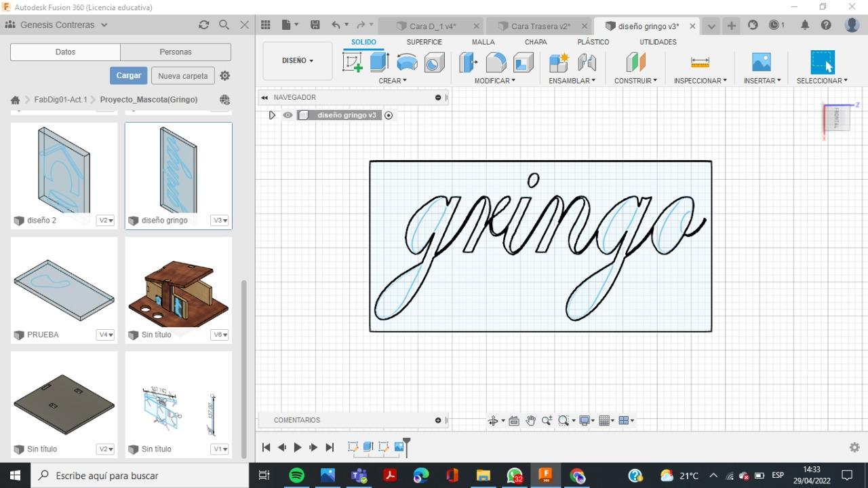Expand the Crear menu
The width and height of the screenshot is (868, 488).
pos(393,81)
